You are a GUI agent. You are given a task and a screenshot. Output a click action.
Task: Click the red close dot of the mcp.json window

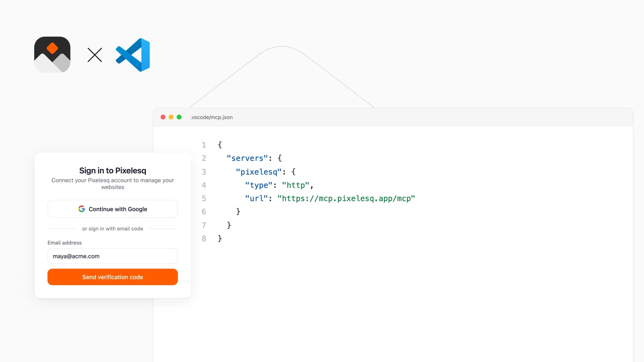click(163, 117)
